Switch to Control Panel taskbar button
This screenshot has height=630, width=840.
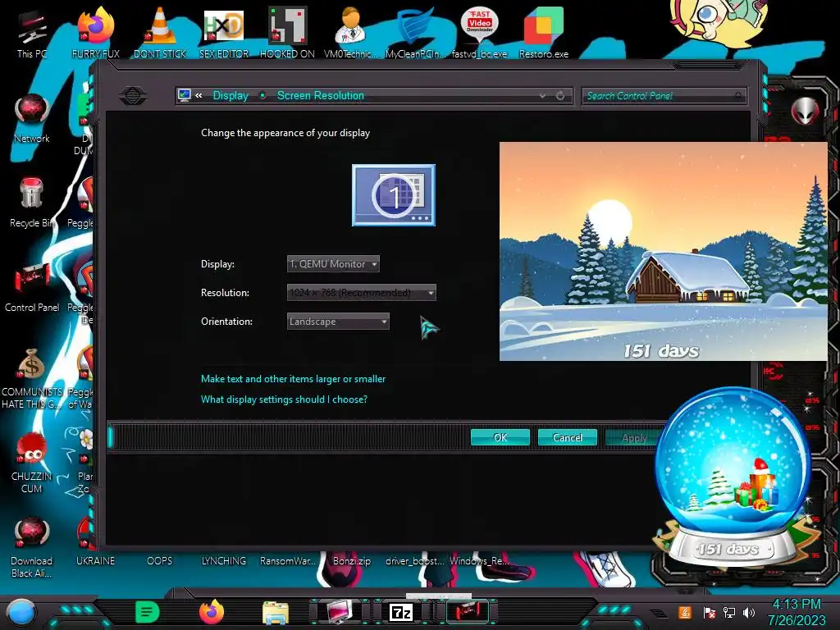point(468,612)
